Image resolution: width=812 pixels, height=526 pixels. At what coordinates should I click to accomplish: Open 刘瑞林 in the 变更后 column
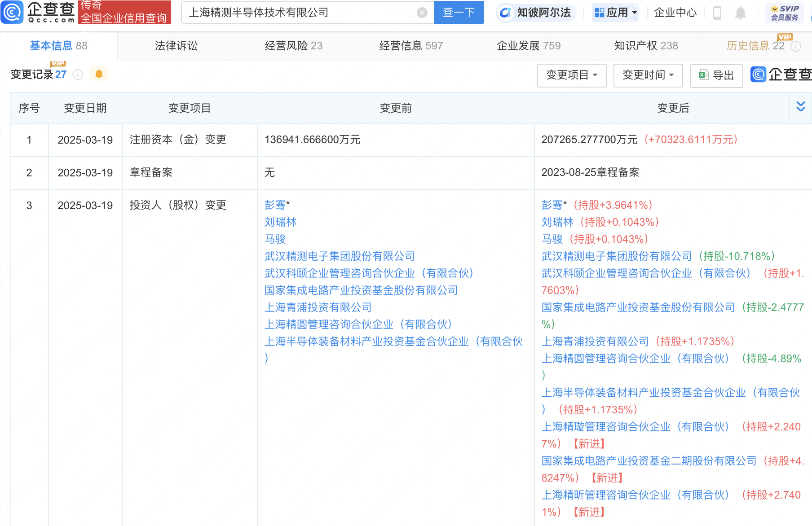[x=557, y=222]
